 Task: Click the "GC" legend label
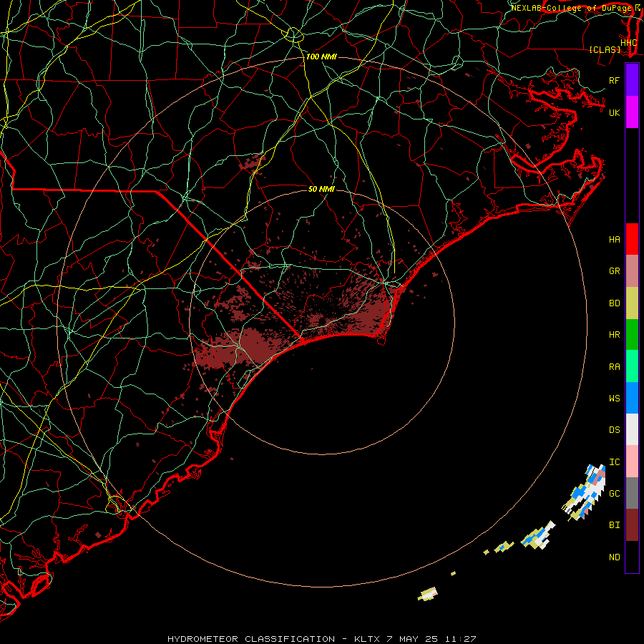point(614,494)
